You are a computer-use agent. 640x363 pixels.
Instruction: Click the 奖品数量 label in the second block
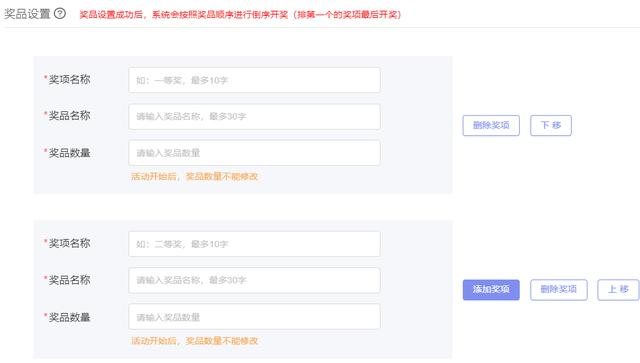pyautogui.click(x=69, y=317)
